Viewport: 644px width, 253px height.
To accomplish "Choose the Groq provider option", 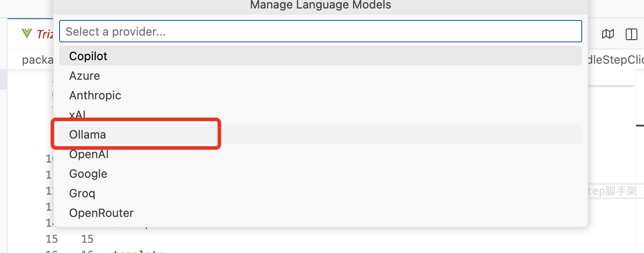I will point(82,193).
